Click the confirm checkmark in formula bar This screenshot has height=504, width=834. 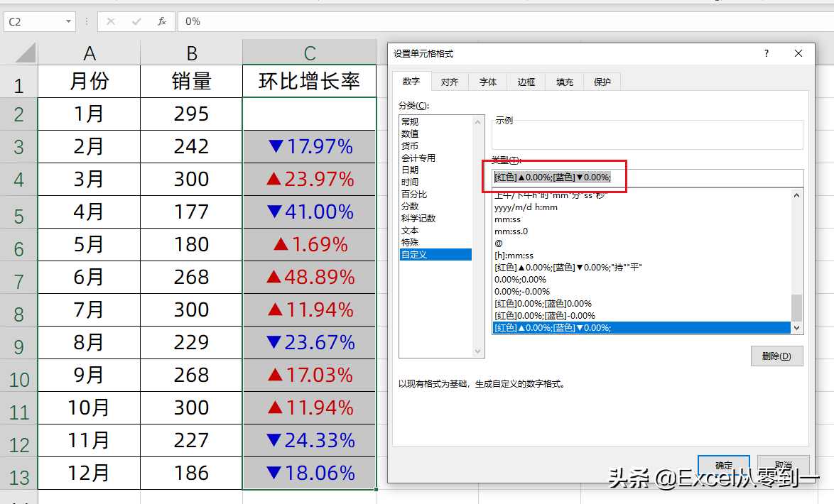[136, 21]
